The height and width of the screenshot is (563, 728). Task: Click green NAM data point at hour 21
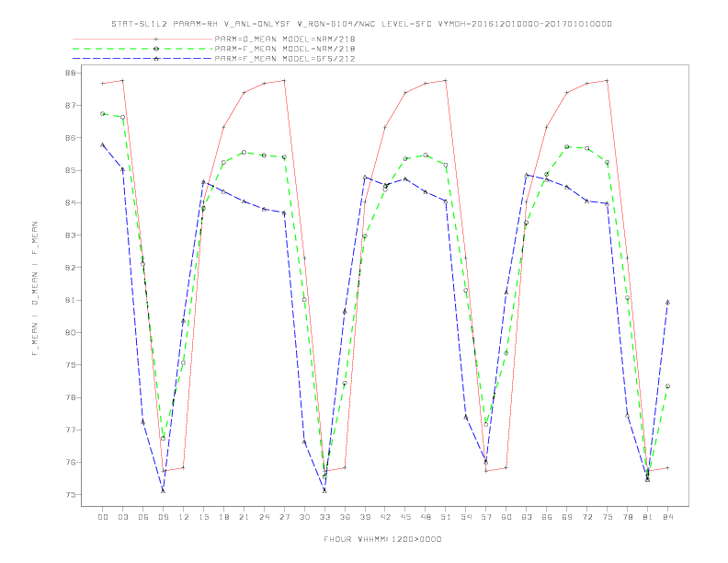[x=244, y=152]
